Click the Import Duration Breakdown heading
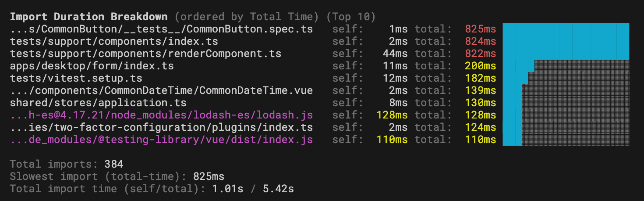The width and height of the screenshot is (644, 201). click(88, 17)
